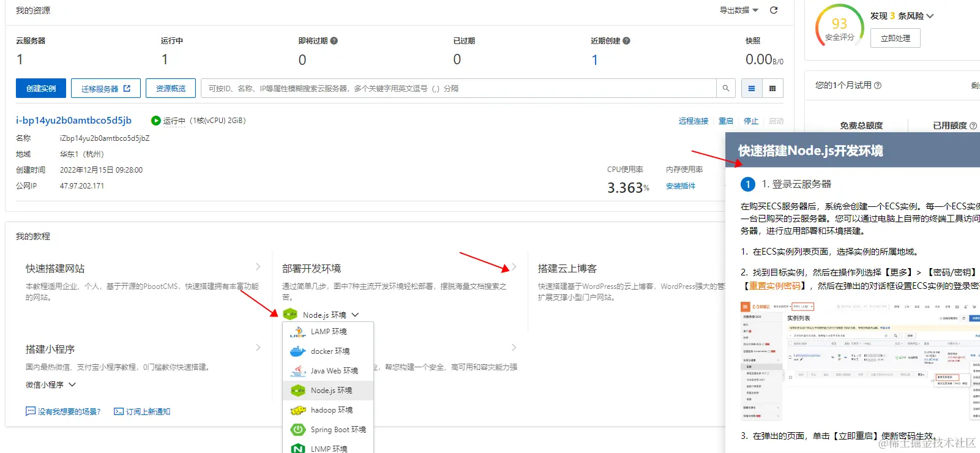Click the 快速搭建Node.js开发环境 panel header
Screen dimensions: 980x453
tap(853, 151)
